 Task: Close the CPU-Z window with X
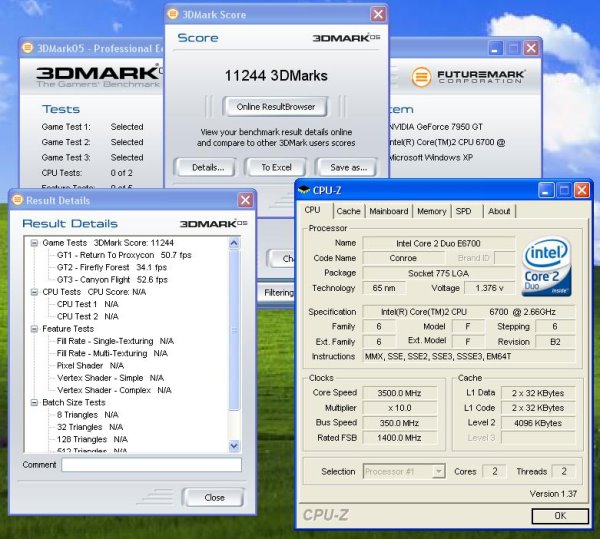point(582,190)
